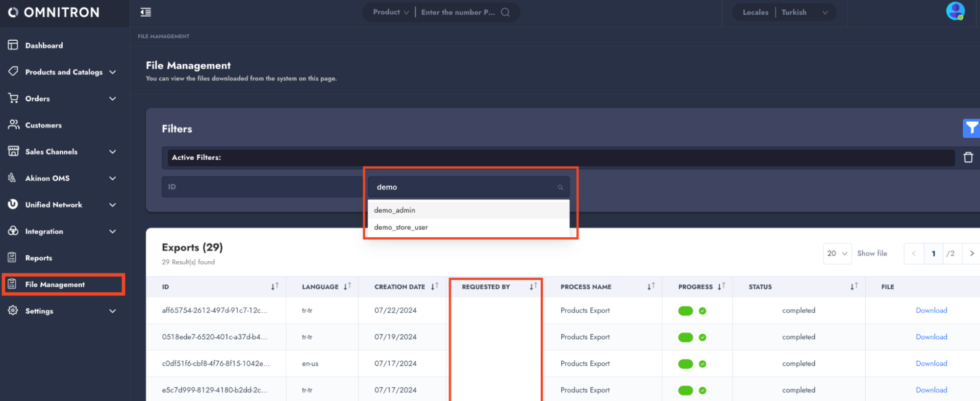Click progress bar of first export
Viewport: 980px width, 401px height.
point(685,311)
